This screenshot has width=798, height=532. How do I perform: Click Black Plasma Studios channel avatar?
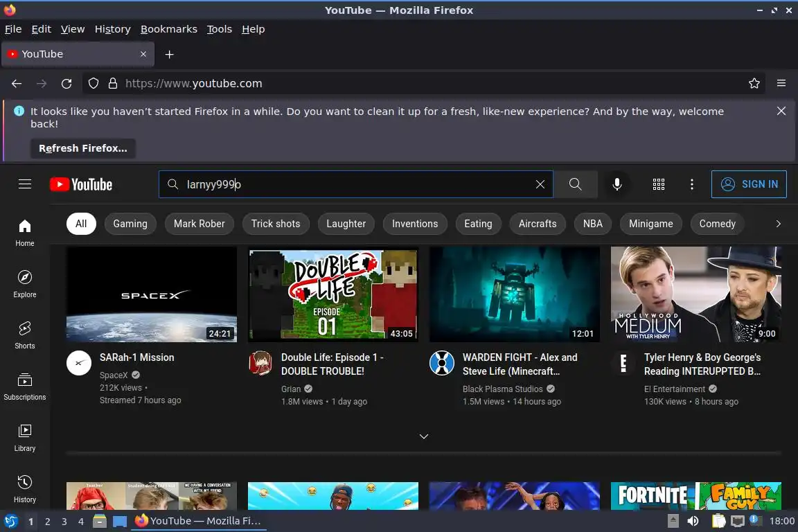pos(442,363)
